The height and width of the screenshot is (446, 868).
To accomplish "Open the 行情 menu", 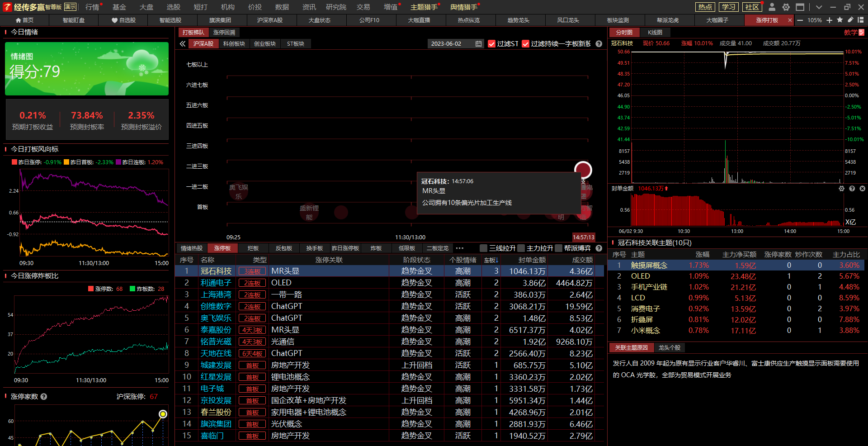I will [92, 7].
